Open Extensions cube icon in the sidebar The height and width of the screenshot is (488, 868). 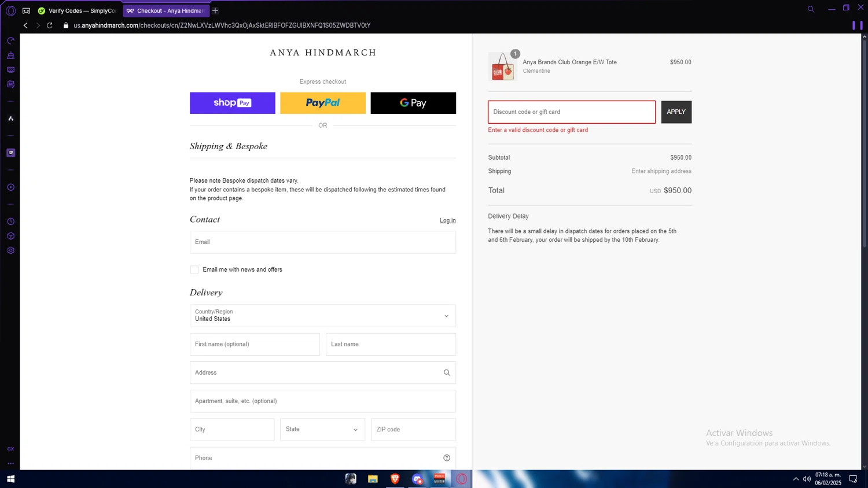(x=10, y=236)
